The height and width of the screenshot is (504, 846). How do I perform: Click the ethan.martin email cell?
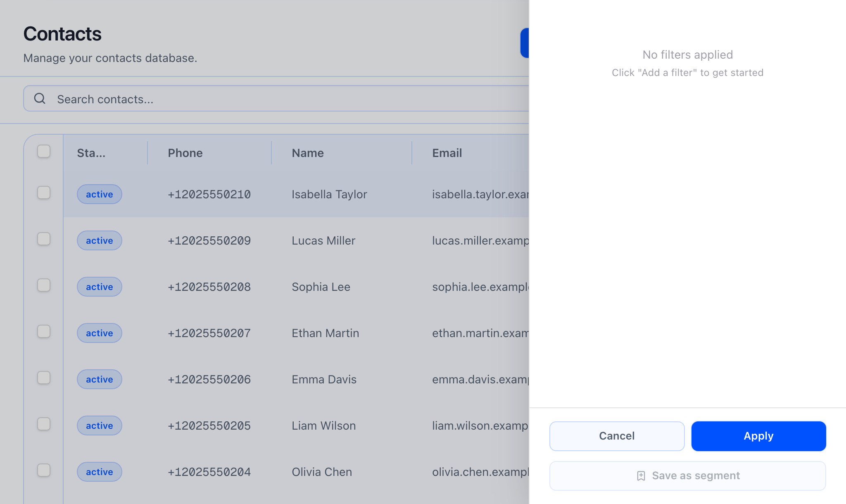click(x=480, y=333)
